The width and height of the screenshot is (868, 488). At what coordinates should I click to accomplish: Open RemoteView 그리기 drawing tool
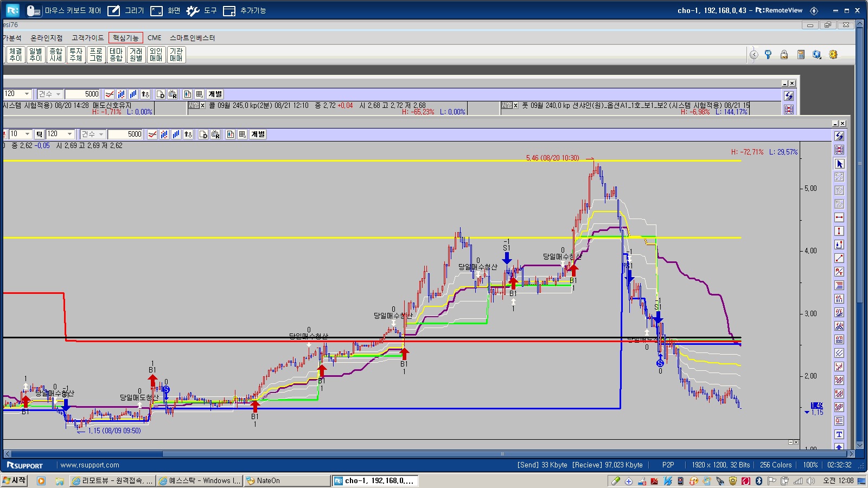(x=126, y=10)
